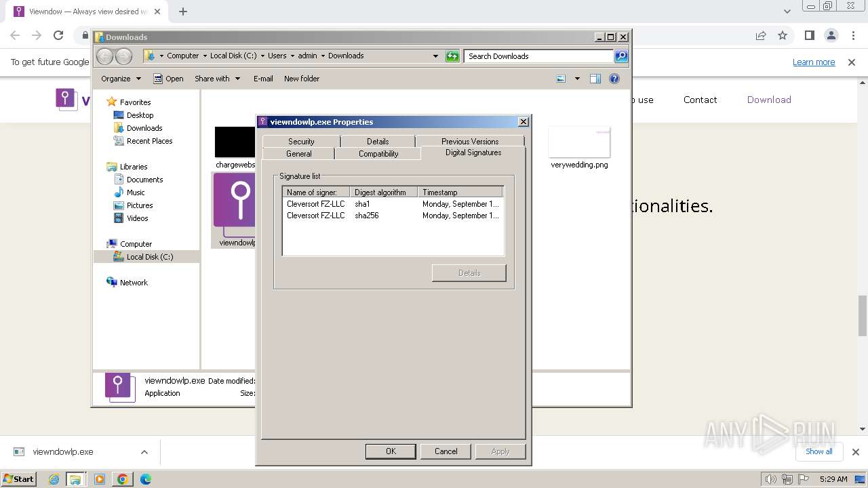Click Search Downloads field

pos(539,56)
